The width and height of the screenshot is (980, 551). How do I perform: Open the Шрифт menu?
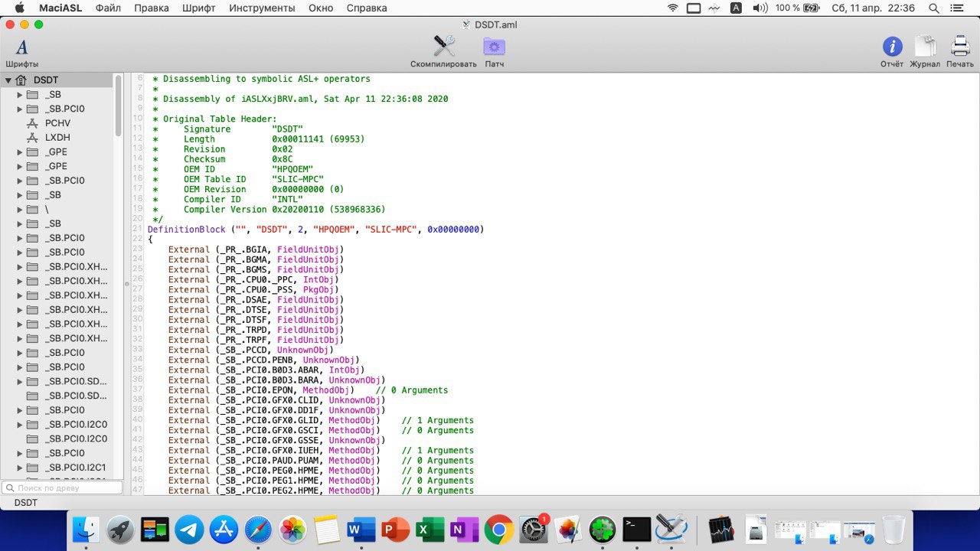[x=199, y=8]
